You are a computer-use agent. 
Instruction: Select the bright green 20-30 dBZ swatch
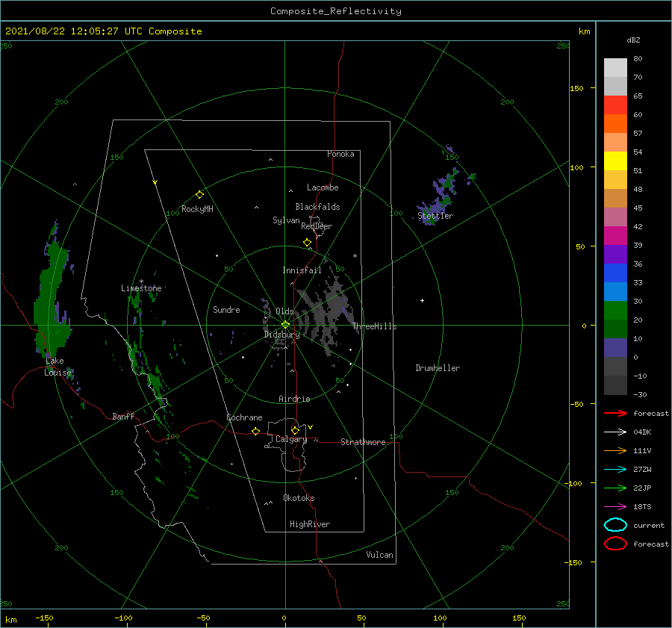tap(615, 311)
